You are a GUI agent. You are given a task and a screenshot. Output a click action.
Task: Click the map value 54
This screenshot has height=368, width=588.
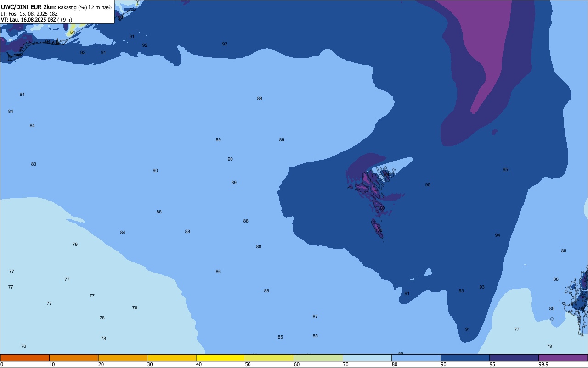[73, 33]
